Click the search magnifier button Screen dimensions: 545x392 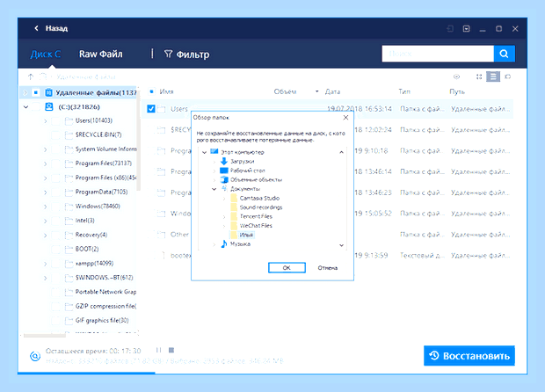[504, 54]
